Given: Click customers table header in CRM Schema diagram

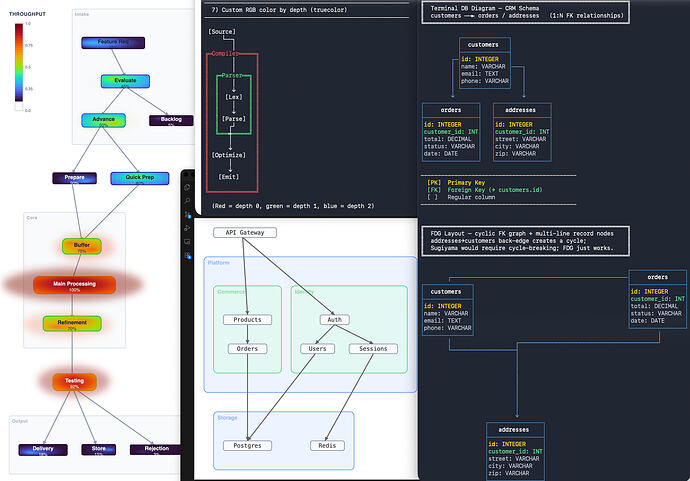Looking at the screenshot, I should (483, 44).
